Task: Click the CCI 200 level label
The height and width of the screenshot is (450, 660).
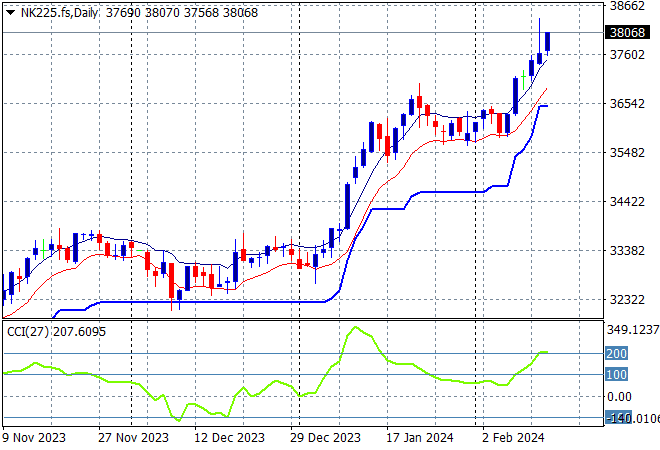Action: click(616, 353)
